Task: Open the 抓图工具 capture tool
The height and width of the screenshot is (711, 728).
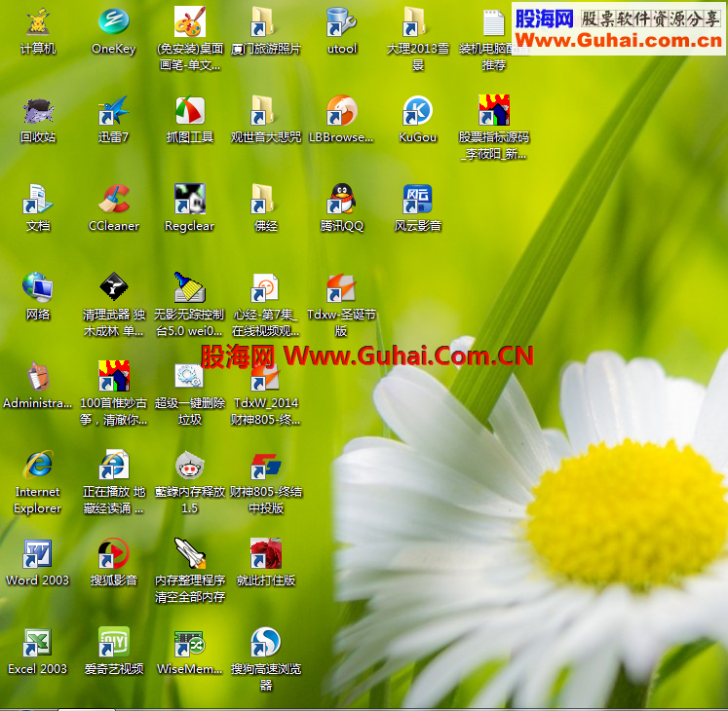Action: [190, 110]
